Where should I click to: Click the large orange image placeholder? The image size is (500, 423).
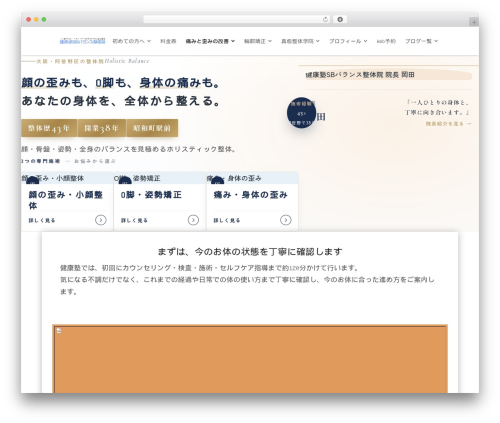point(250,359)
